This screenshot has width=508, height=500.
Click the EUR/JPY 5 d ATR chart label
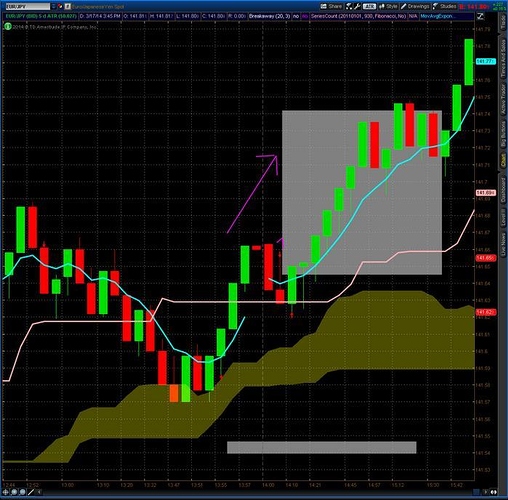[41, 16]
